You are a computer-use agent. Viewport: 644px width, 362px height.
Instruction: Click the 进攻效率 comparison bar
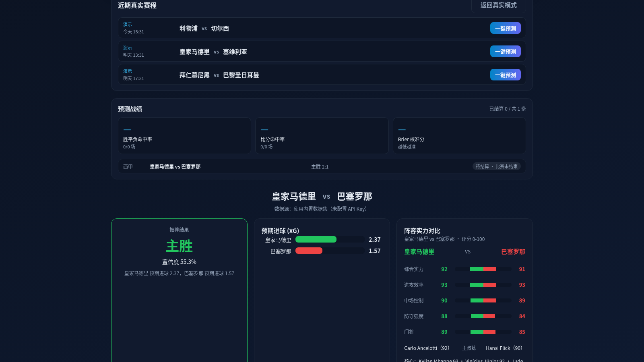pyautogui.click(x=483, y=285)
